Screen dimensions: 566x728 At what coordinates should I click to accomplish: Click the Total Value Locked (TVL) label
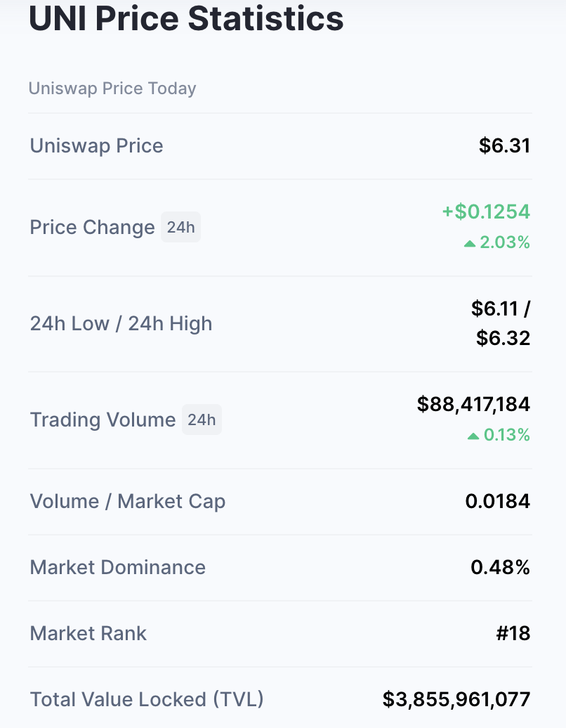[147, 699]
